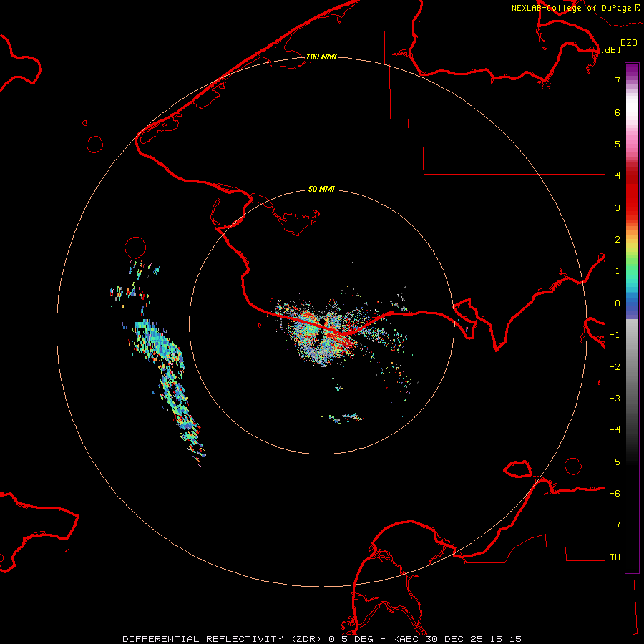
Task: Click the 100 NMI range ring label
Action: 321,57
